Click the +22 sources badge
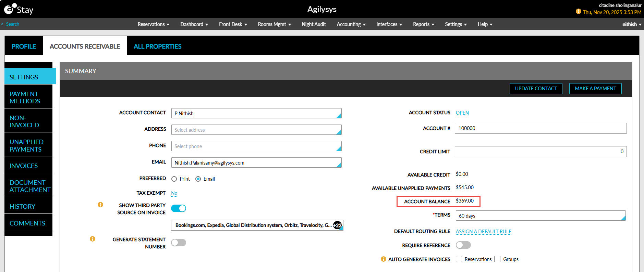Image resolution: width=644 pixels, height=272 pixels. coord(338,225)
